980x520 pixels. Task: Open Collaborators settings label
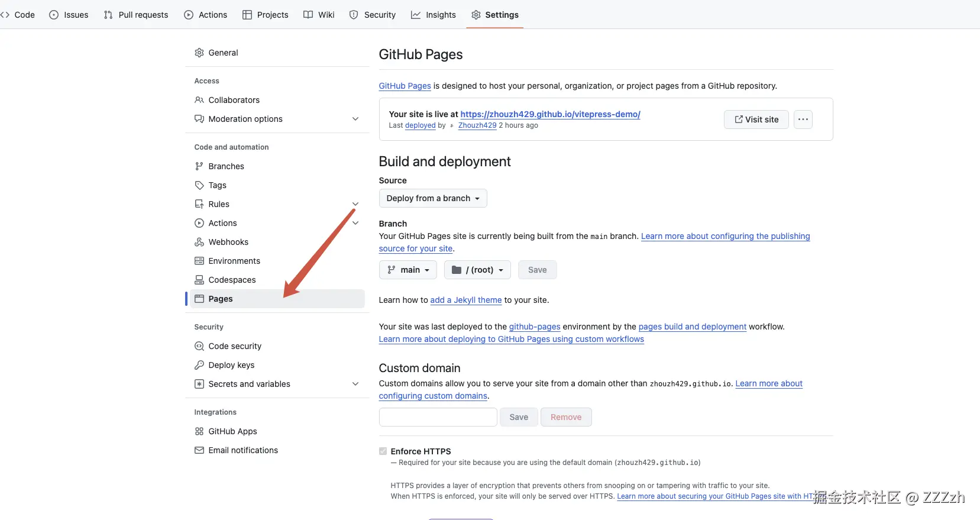click(234, 100)
